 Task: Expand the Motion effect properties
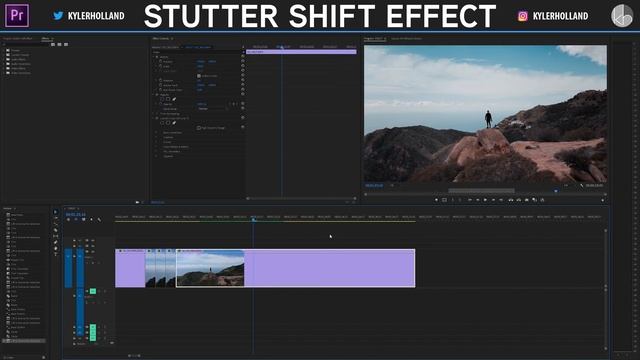[154, 57]
